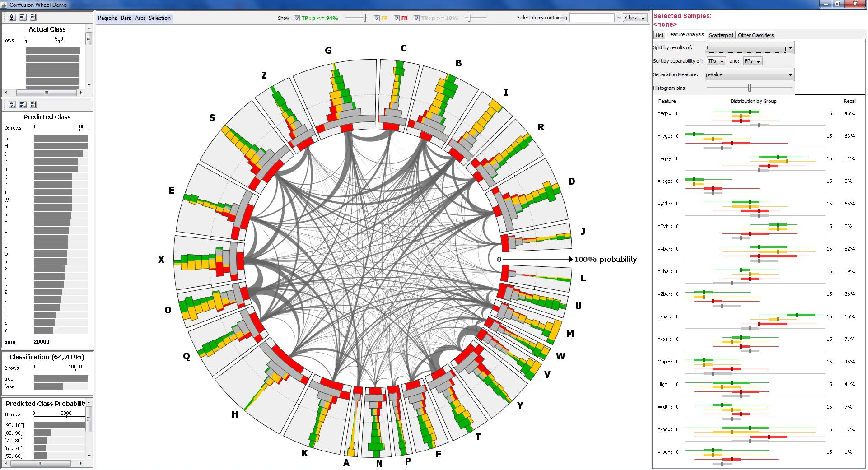Screen dimensions: 868x470
Task: Click alphabetical sort icon above Actual Class
Action: pyautogui.click(x=13, y=17)
